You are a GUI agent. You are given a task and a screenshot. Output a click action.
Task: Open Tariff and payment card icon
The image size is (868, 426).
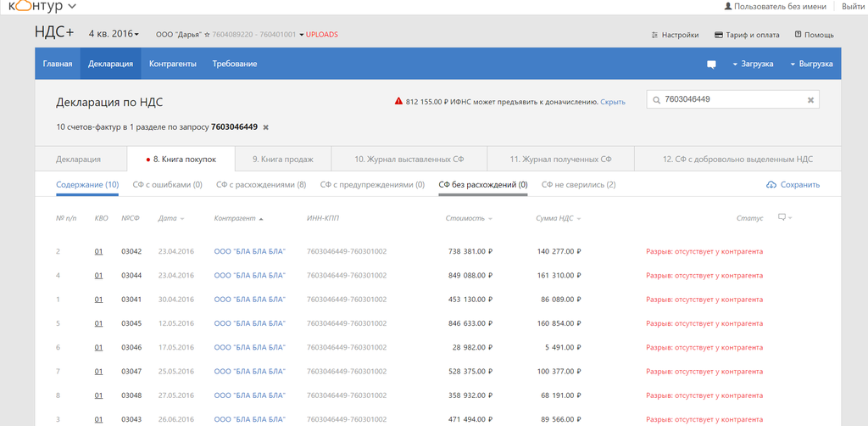719,35
